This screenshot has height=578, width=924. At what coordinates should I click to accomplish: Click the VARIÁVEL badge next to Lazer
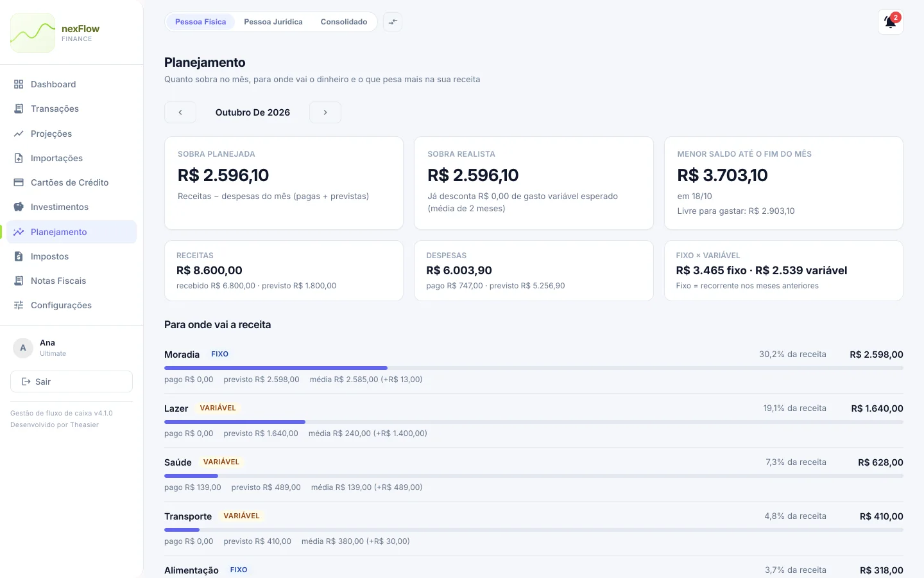pos(218,408)
